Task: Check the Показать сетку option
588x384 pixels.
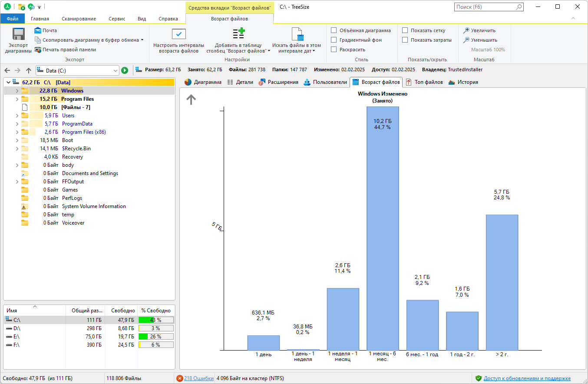Action: 405,30
